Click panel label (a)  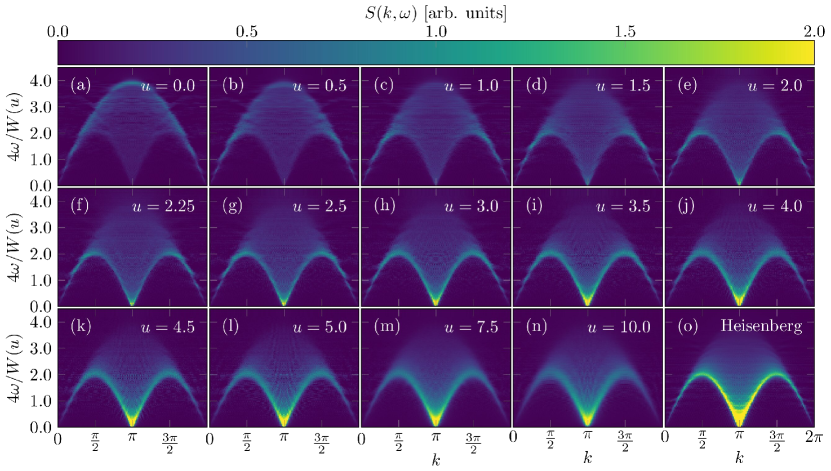[x=81, y=85]
